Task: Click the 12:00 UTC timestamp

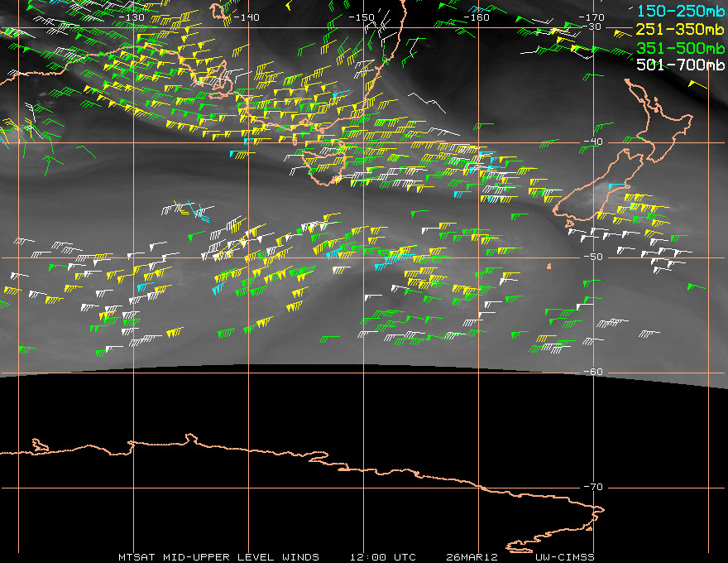Action: 383,556
